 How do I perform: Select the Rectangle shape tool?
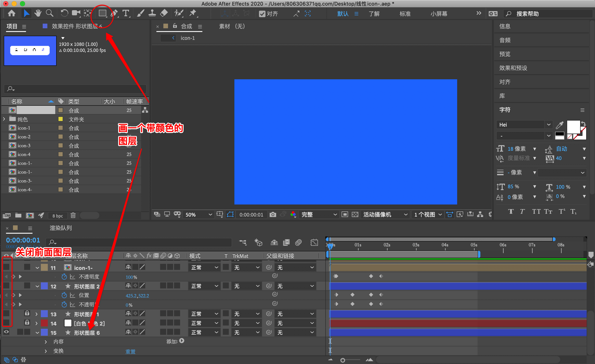tap(102, 13)
